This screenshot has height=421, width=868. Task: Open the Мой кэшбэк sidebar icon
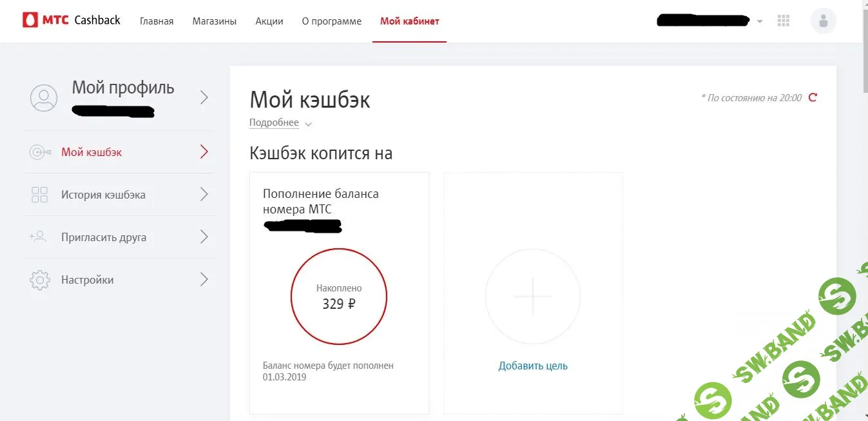point(39,152)
